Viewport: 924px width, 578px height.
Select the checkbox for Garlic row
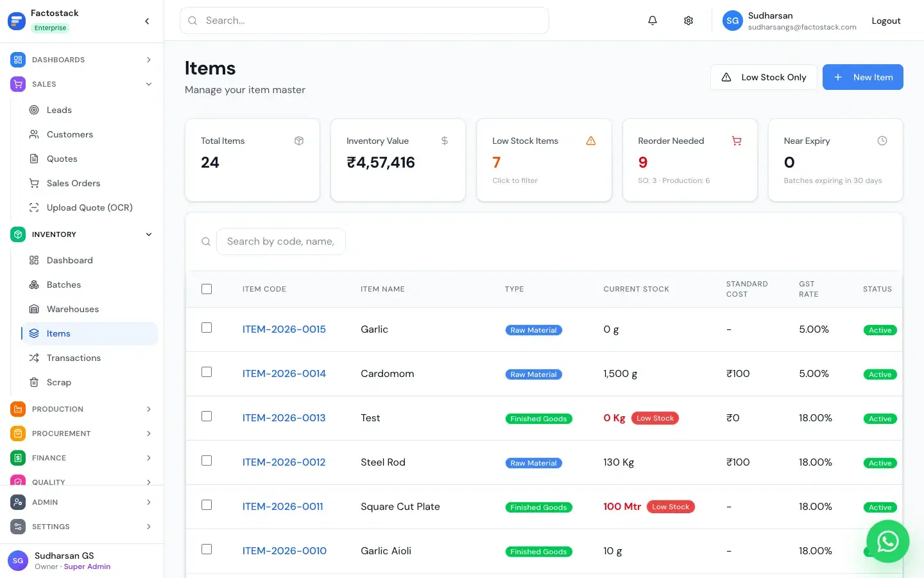[207, 328]
